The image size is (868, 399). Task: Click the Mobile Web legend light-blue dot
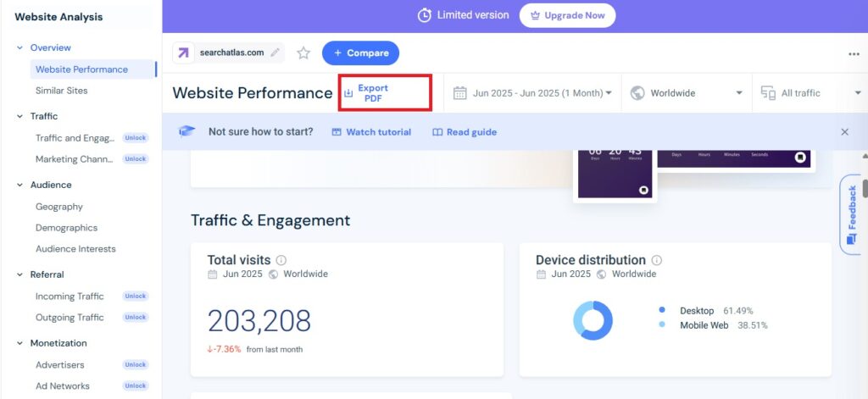(x=661, y=324)
